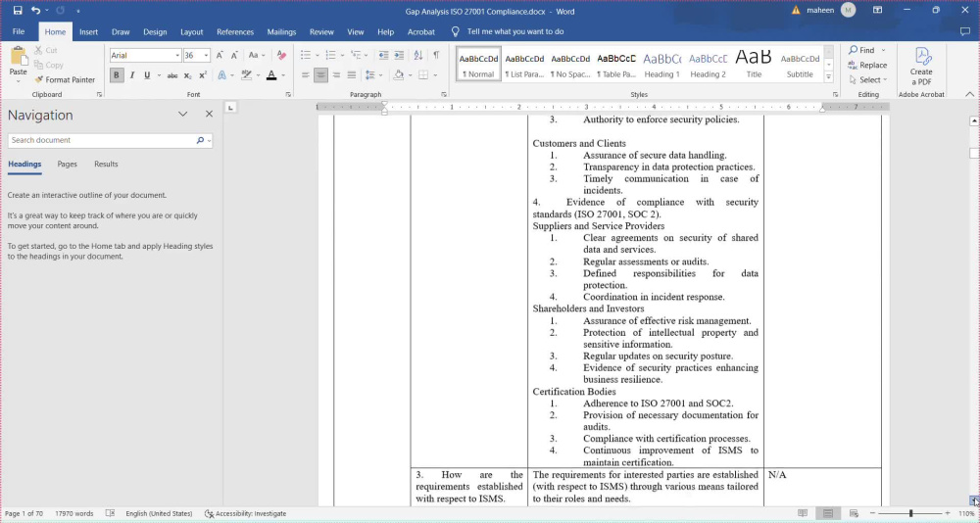
Task: Click the vertical scrollbar up arrow
Action: (x=974, y=120)
